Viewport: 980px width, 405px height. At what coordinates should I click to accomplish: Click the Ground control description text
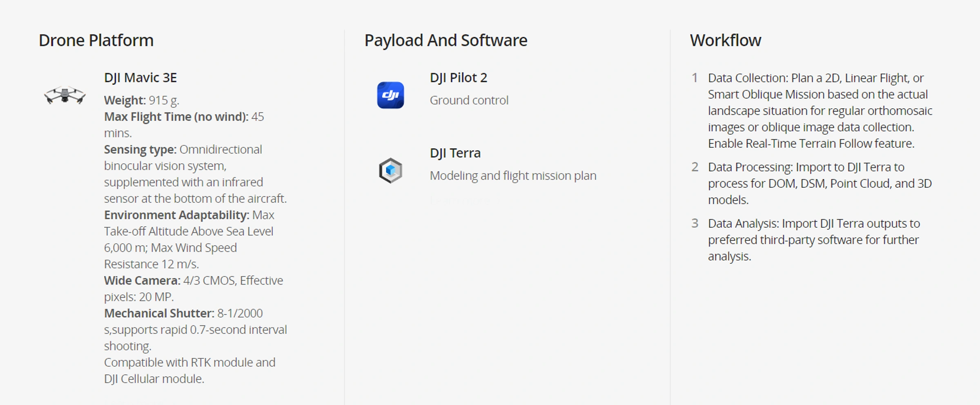point(469,100)
